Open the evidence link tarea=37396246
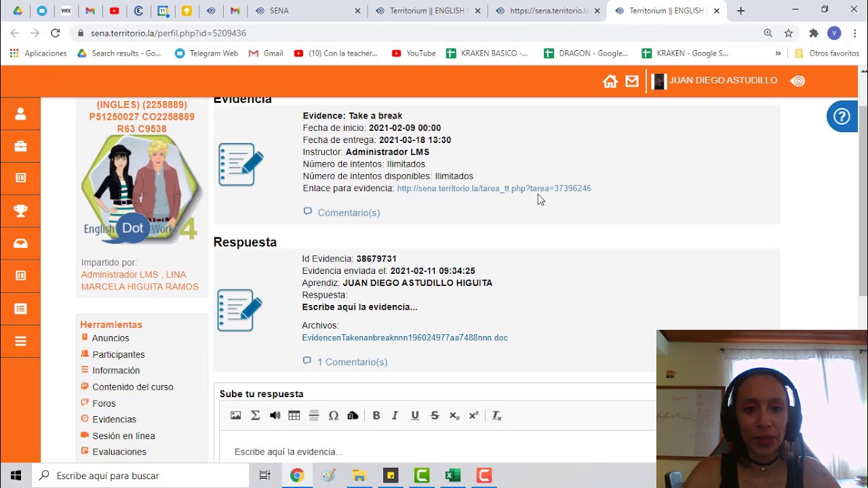This screenshot has width=868, height=488. (x=494, y=188)
